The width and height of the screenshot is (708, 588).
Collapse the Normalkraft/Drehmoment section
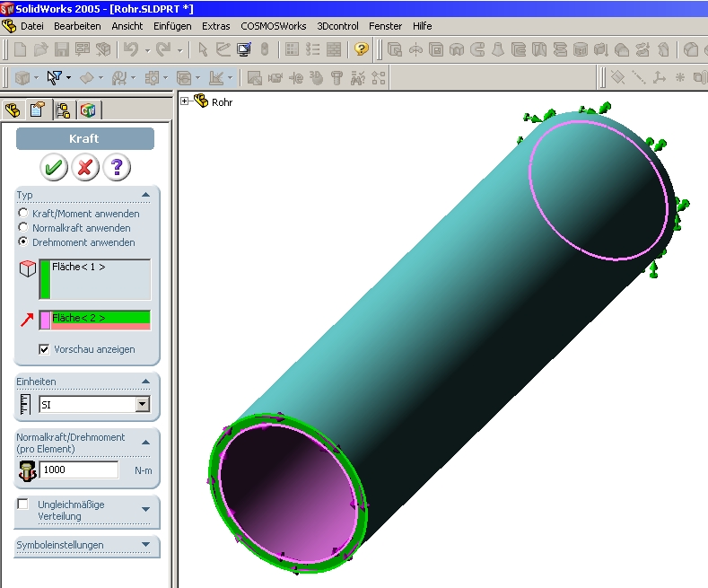145,443
